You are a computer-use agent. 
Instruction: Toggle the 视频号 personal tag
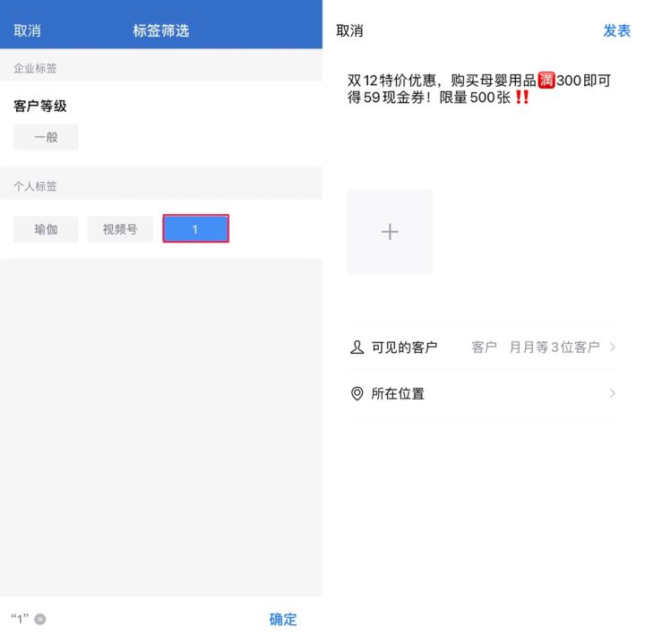coord(120,229)
